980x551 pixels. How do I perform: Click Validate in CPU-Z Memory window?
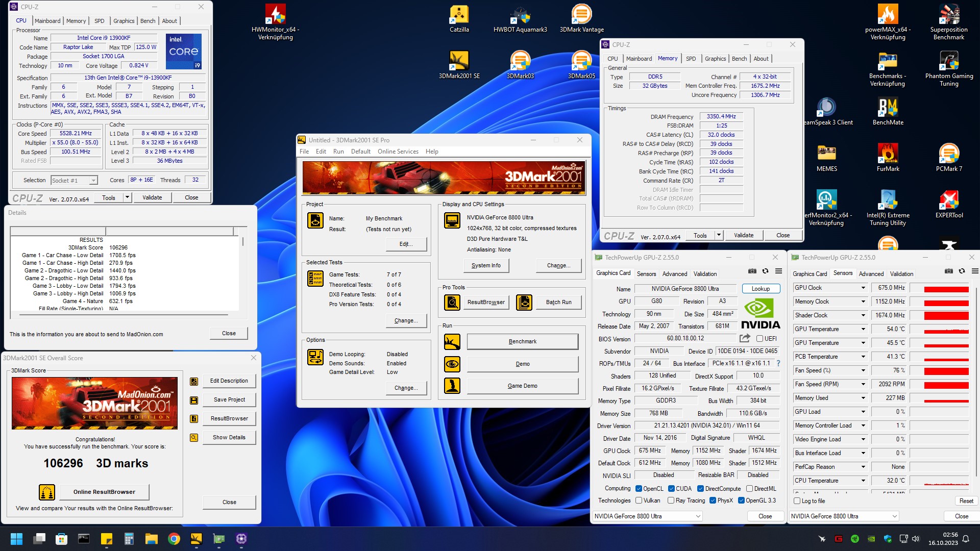click(743, 235)
